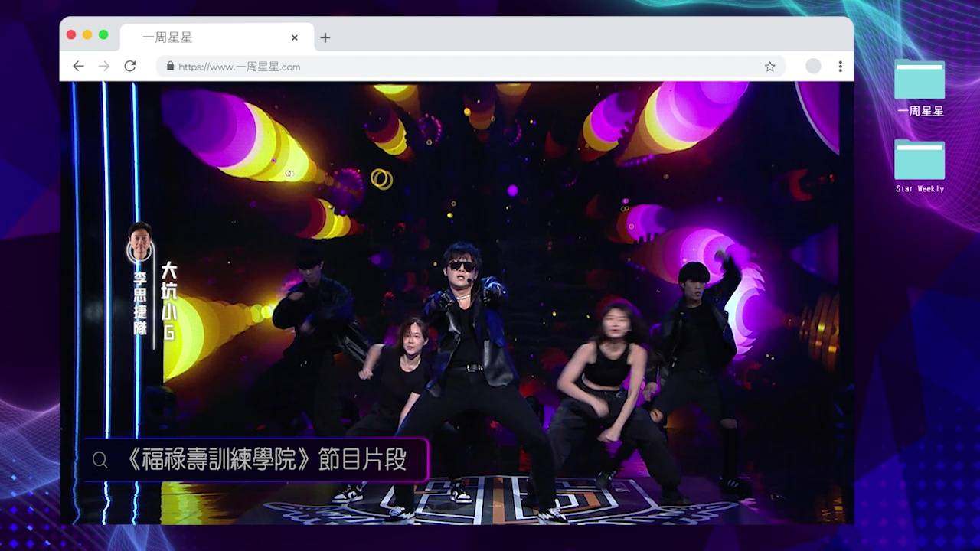Click the magnifier icon in caption bar
Screen dimensions: 980x551
point(100,459)
